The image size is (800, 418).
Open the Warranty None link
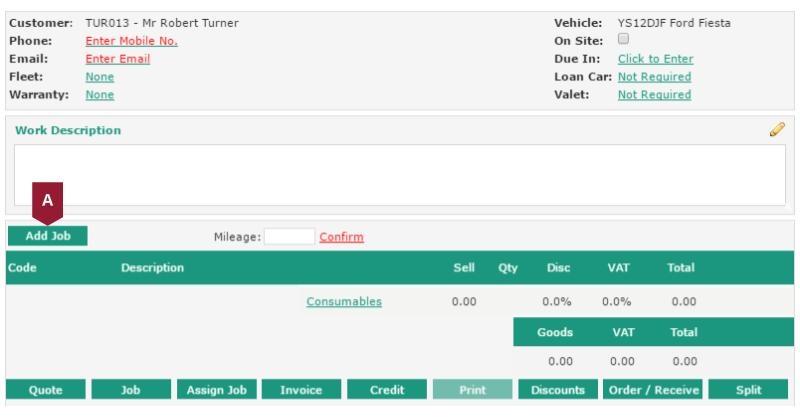point(99,95)
